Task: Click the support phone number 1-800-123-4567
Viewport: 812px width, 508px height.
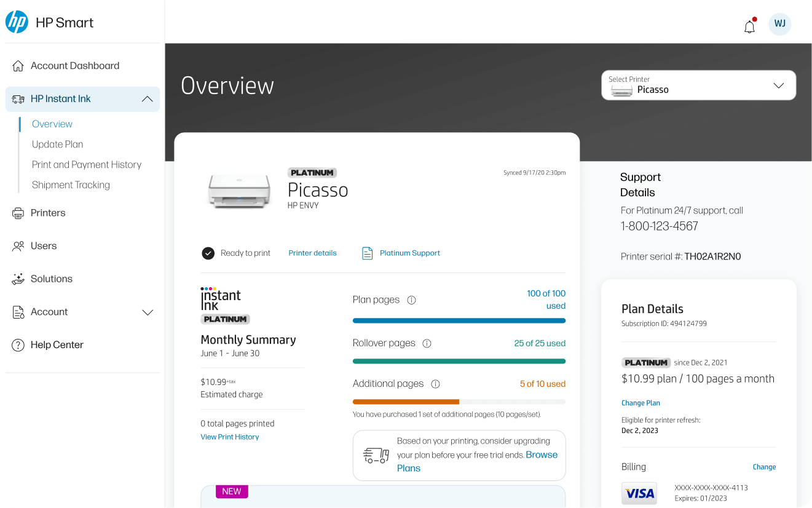Action: (x=660, y=226)
